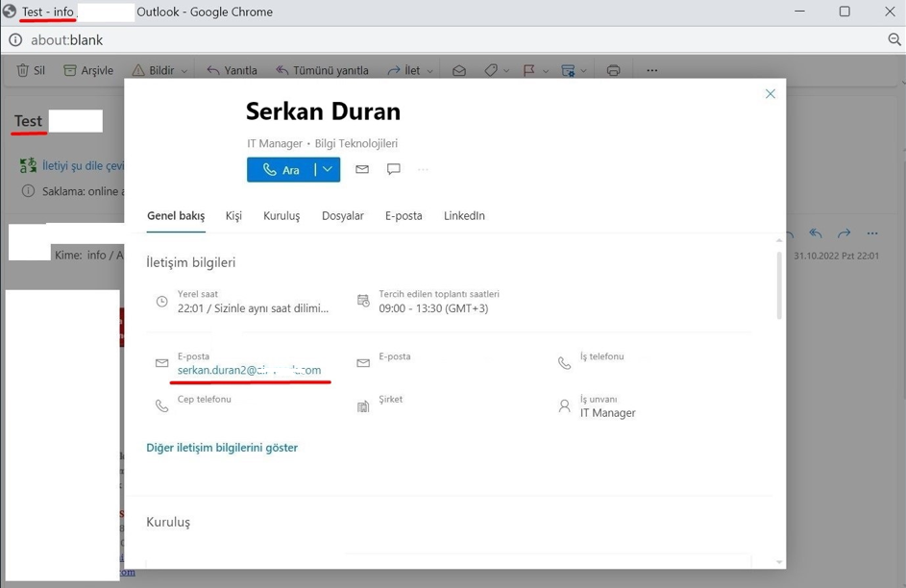Click the İş telefonu phone icon
Image resolution: width=906 pixels, height=588 pixels.
coord(564,363)
